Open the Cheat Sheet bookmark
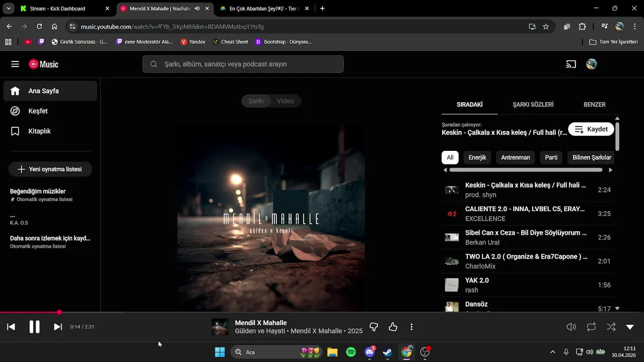 (x=230, y=42)
